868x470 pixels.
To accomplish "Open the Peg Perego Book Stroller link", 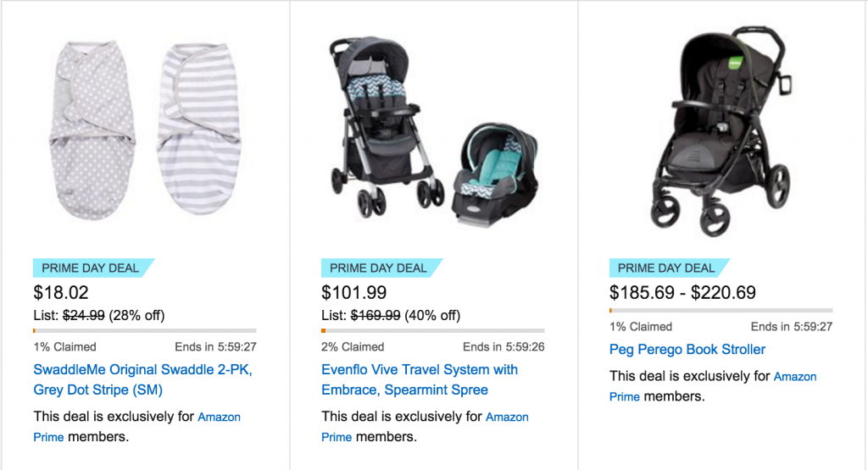I will (x=687, y=350).
